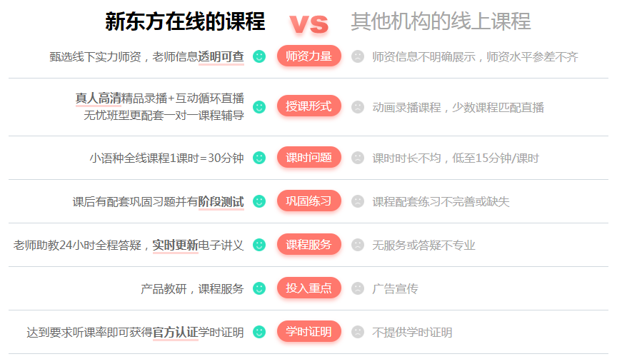The height and width of the screenshot is (364, 622).
Task: Select the 师资力量 pill button
Action: 309,56
